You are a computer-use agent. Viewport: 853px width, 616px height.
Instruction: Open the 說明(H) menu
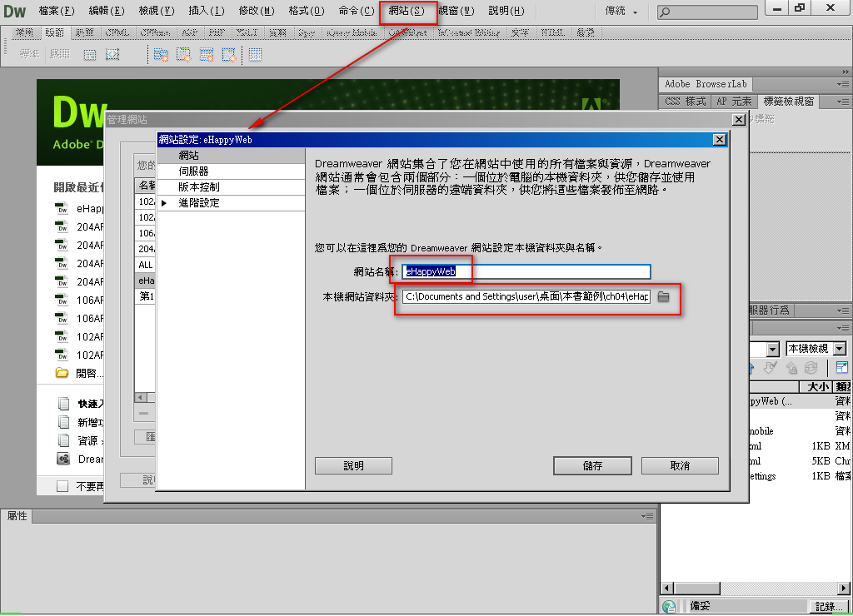click(x=506, y=11)
